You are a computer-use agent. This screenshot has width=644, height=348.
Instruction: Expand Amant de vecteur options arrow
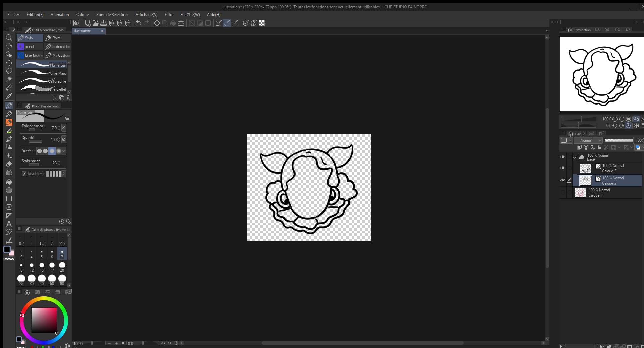64,174
